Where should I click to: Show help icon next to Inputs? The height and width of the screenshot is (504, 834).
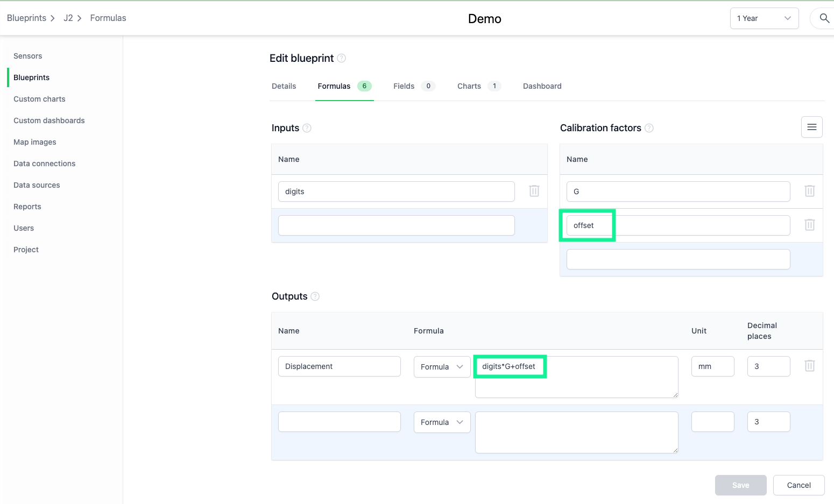(x=307, y=128)
